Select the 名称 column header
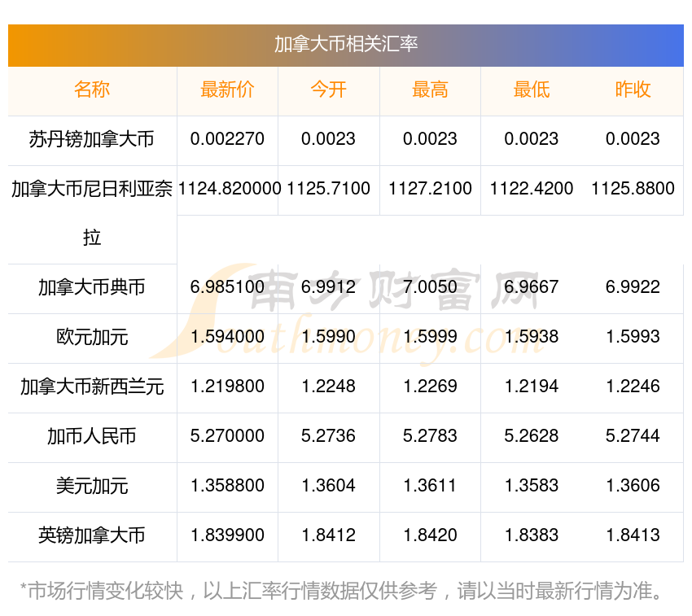The image size is (692, 616). pos(92,90)
